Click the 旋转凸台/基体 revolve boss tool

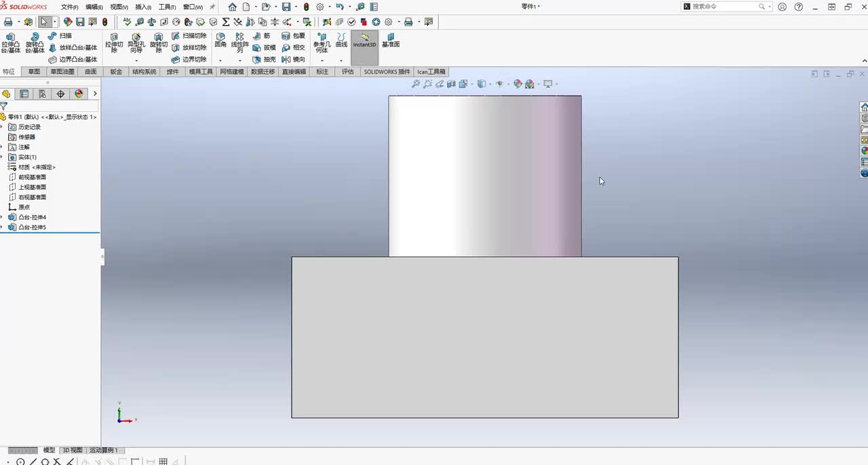pos(35,43)
